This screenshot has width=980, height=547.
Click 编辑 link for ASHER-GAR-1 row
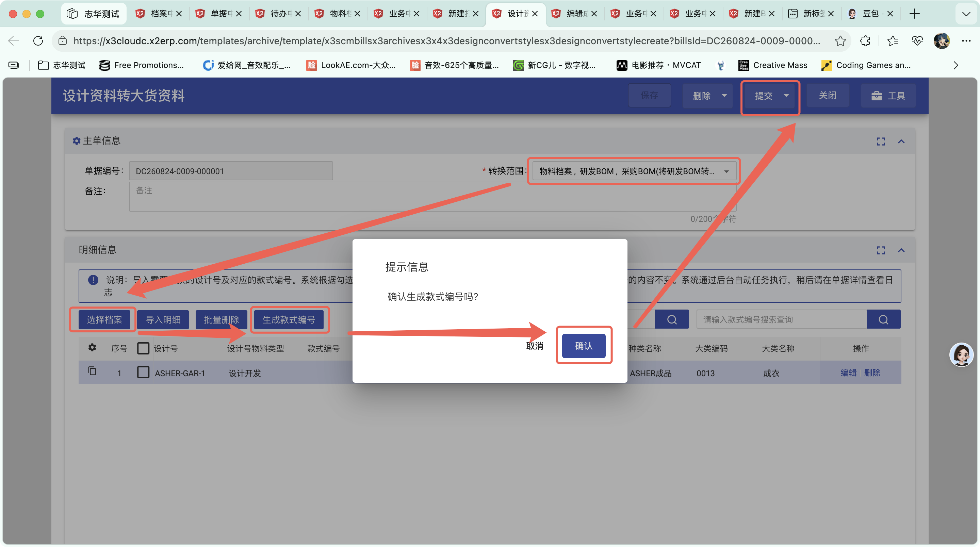[x=848, y=373]
